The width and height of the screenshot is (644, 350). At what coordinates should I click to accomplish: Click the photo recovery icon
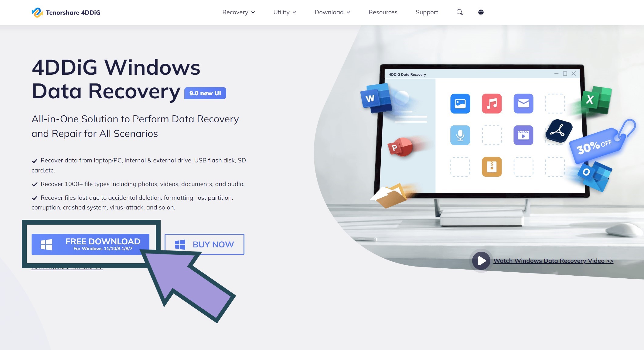pos(460,103)
